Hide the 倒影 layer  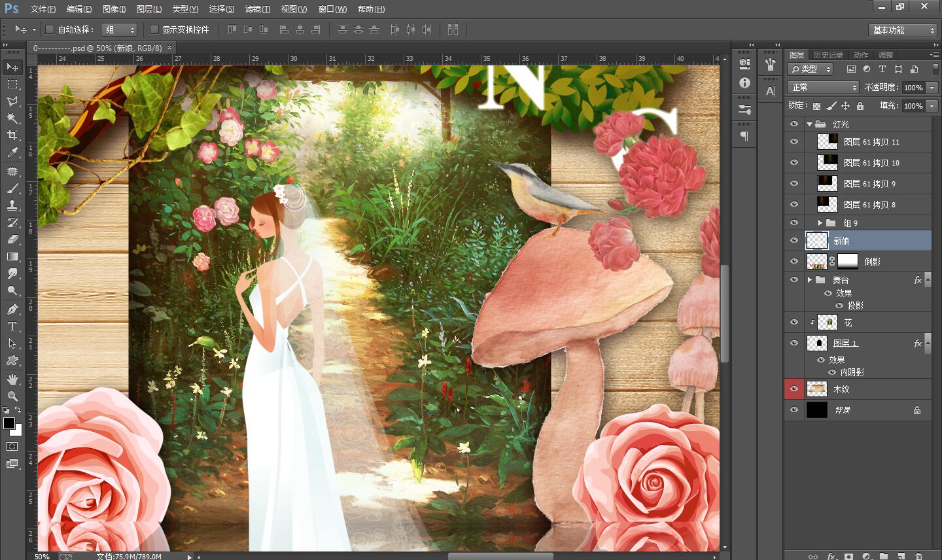point(794,261)
